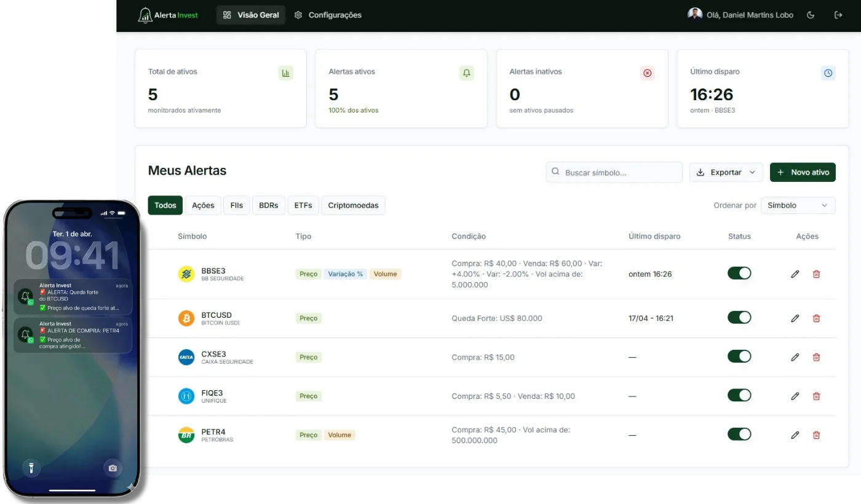
Task: Click the trash icon for PETR4
Action: coord(816,435)
